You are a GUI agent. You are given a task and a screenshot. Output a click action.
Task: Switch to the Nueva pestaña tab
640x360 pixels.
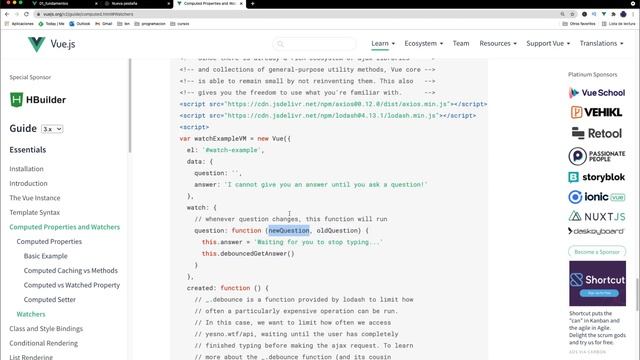coord(137,3)
